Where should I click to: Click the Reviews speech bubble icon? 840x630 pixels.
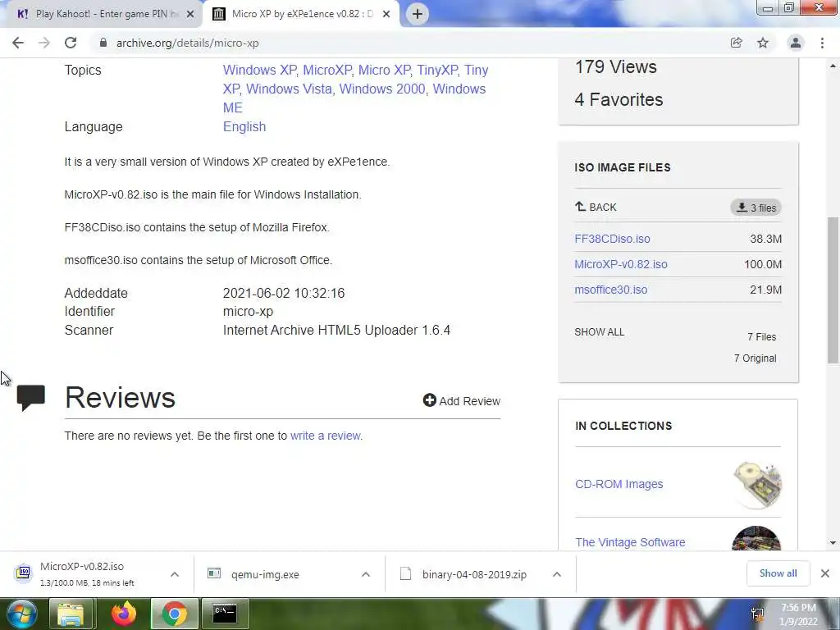click(30, 398)
